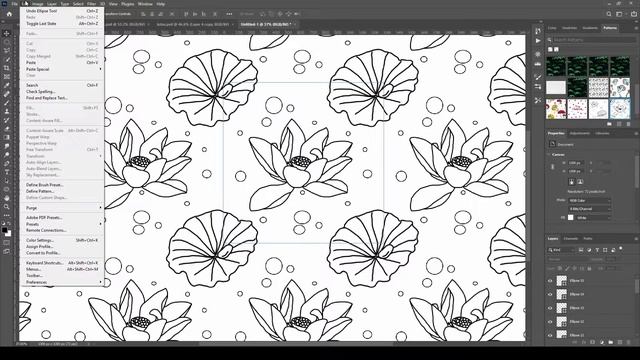Toggle visibility of the third Ellipse layer
This screenshot has height=360, width=640.
[x=550, y=308]
